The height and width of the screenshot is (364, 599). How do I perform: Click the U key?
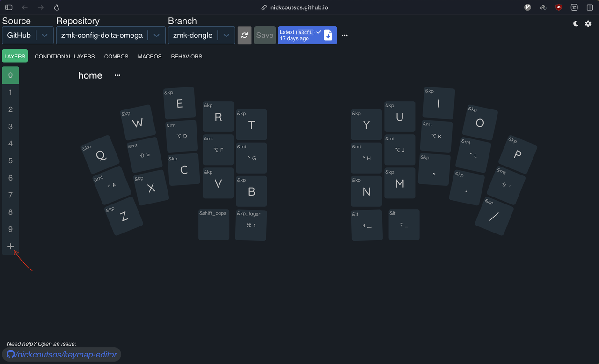400,117
